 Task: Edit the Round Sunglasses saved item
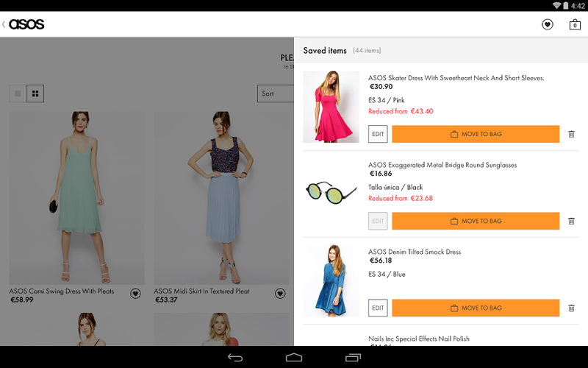pos(378,222)
